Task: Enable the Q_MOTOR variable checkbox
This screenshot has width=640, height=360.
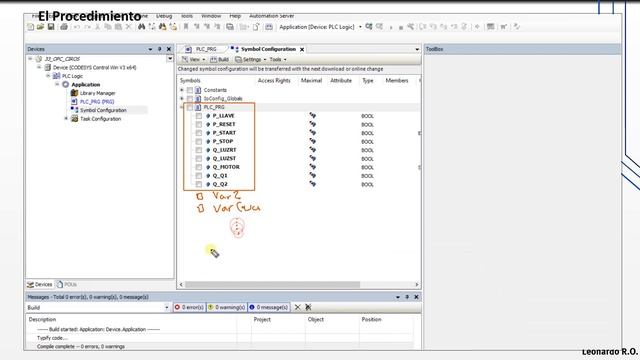Action: tap(199, 167)
